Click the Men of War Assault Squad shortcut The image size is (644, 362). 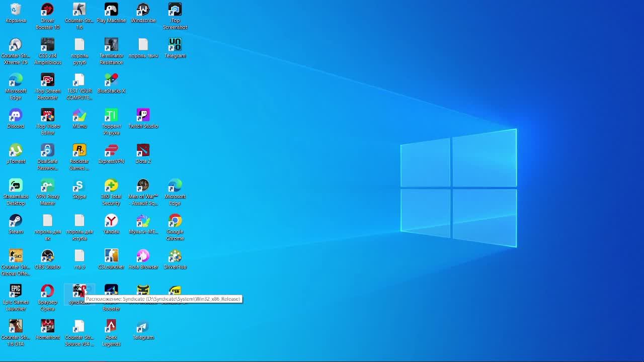click(143, 192)
